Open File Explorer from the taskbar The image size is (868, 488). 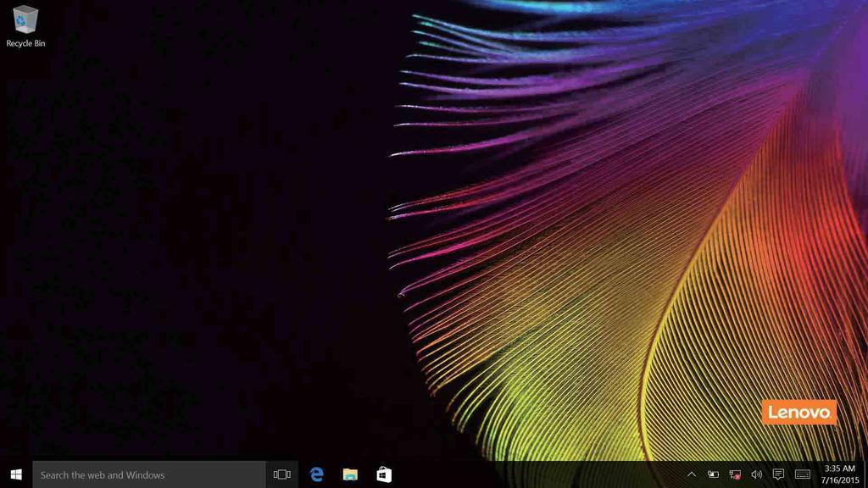pos(350,474)
